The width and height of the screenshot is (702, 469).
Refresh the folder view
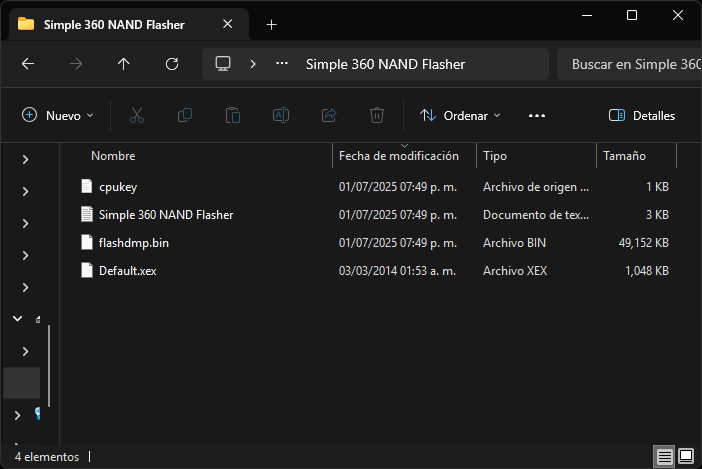[x=172, y=64]
